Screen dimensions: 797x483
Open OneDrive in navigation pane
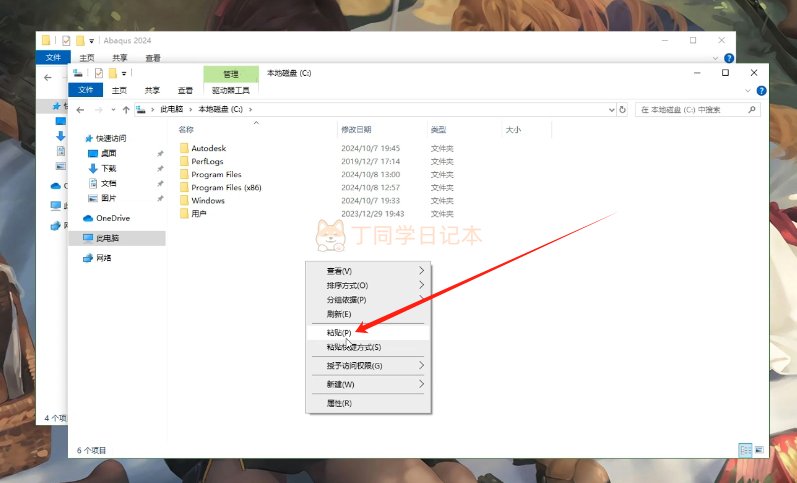[x=112, y=218]
